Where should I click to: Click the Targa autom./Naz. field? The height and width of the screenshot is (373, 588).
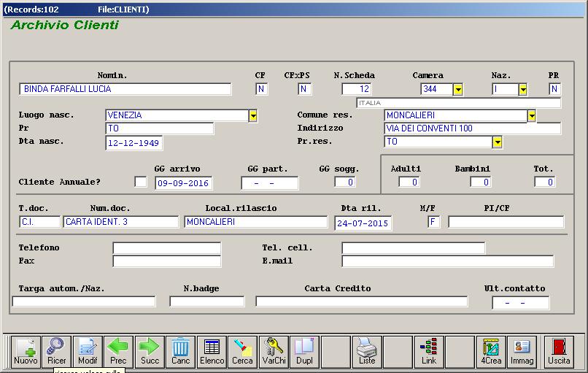(x=84, y=301)
